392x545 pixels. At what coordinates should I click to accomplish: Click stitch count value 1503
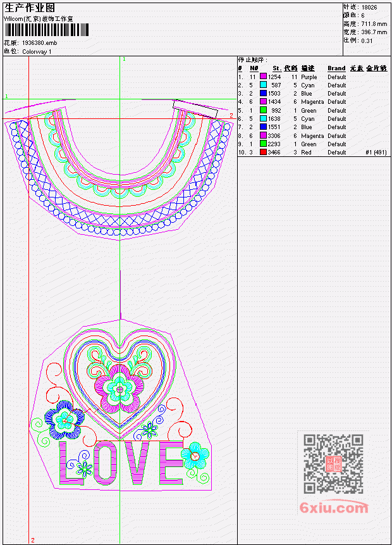274,94
